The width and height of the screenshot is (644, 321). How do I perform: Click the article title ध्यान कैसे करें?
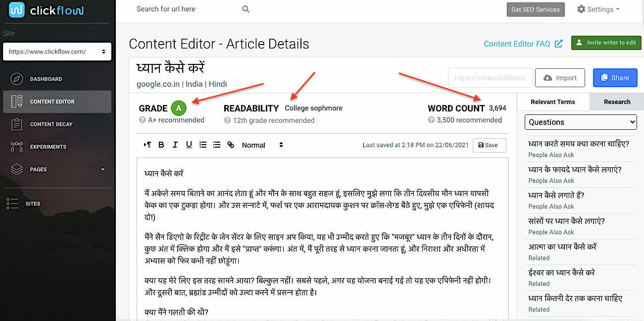[x=171, y=67]
